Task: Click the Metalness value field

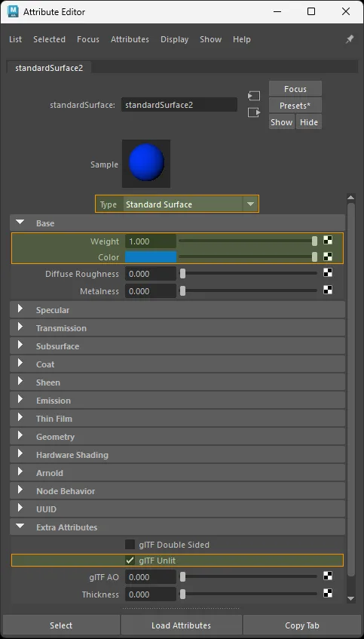Action: point(151,291)
